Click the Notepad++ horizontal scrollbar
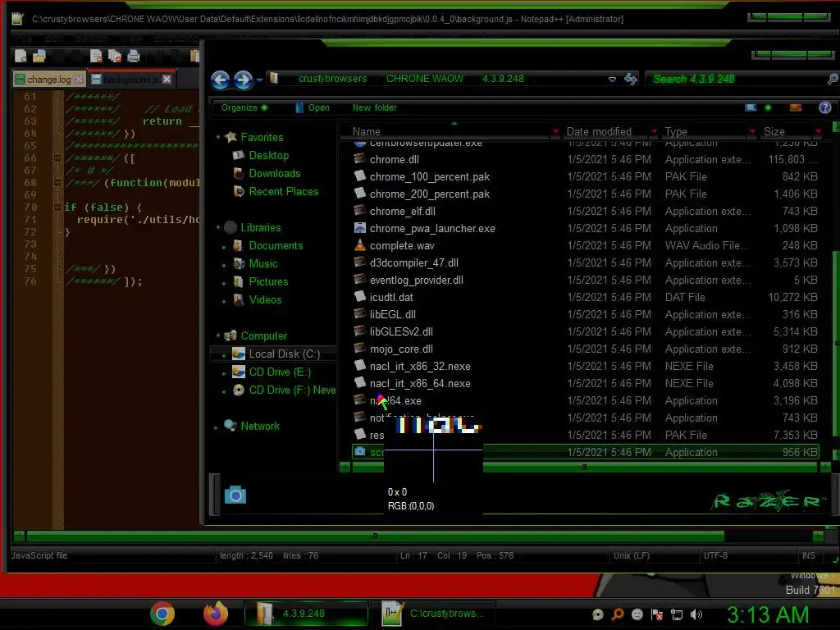Image resolution: width=840 pixels, height=630 pixels. (375, 536)
